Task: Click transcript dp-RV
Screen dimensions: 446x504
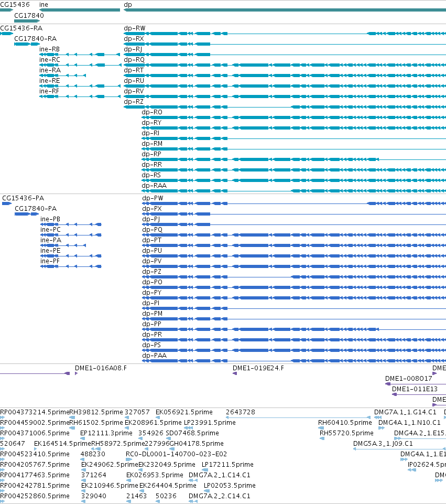Action: click(x=134, y=91)
